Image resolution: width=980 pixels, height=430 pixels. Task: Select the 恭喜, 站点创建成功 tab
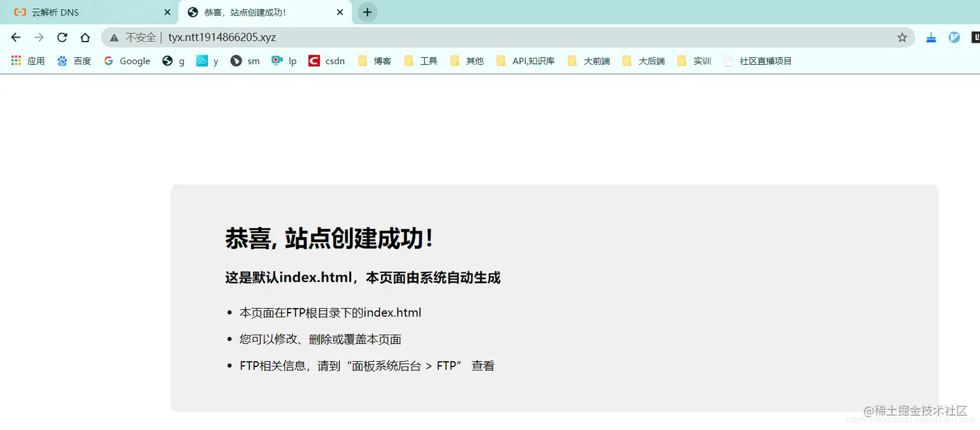(x=264, y=12)
